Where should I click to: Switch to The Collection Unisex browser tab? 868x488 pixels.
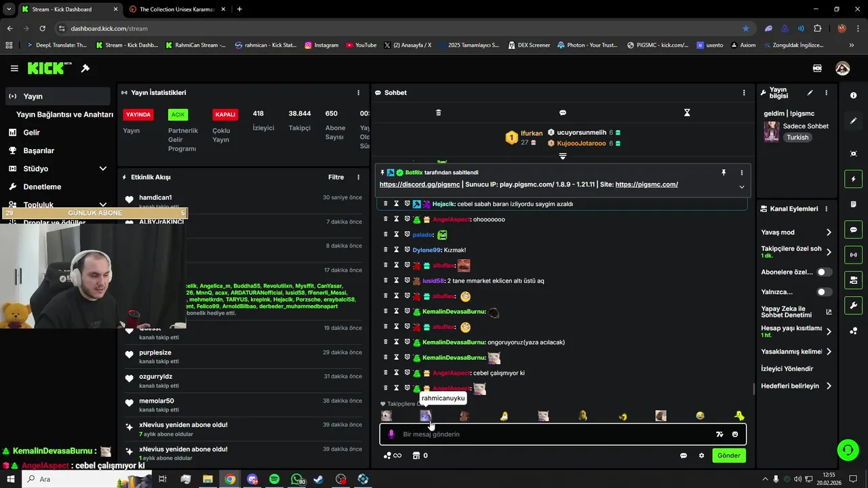(x=176, y=9)
